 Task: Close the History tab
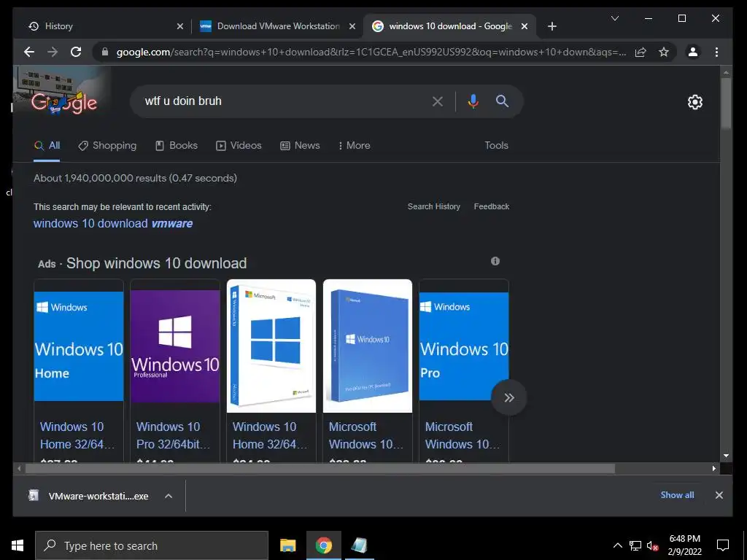point(180,26)
